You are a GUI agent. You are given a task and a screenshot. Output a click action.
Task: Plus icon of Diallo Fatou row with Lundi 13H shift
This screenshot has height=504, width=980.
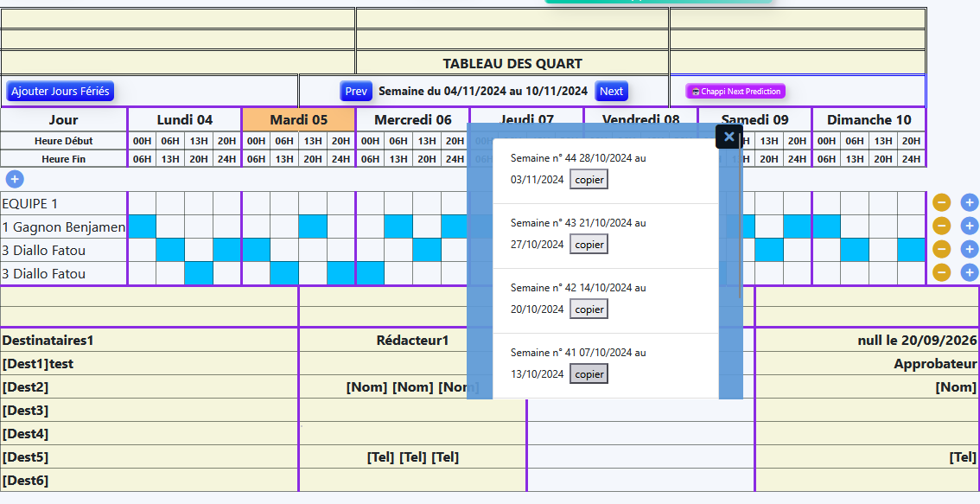pos(970,272)
